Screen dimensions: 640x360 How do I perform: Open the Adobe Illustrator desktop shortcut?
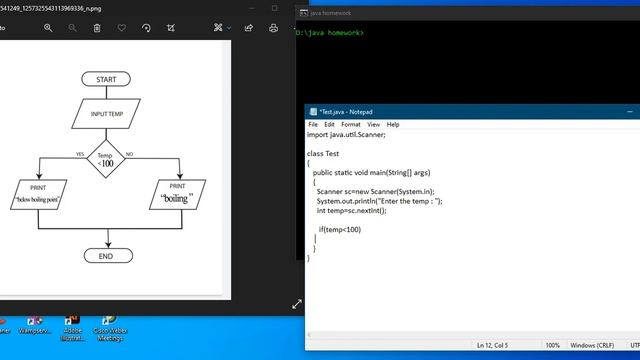coord(72,329)
